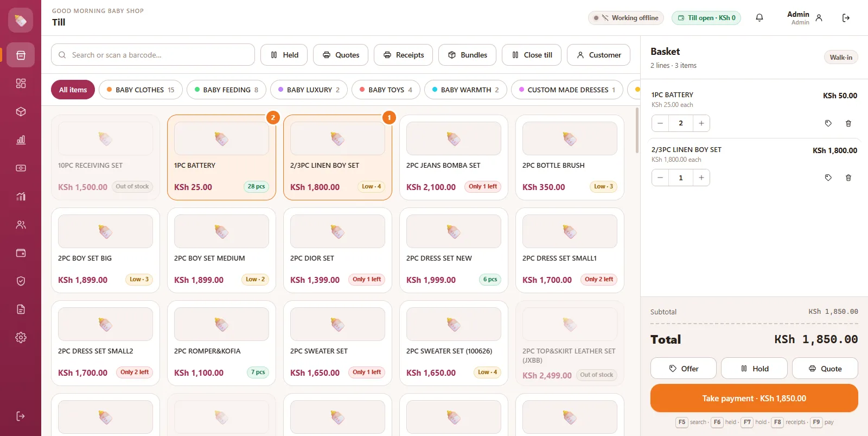Filter by BABY CLOTHES category
868x436 pixels.
141,90
